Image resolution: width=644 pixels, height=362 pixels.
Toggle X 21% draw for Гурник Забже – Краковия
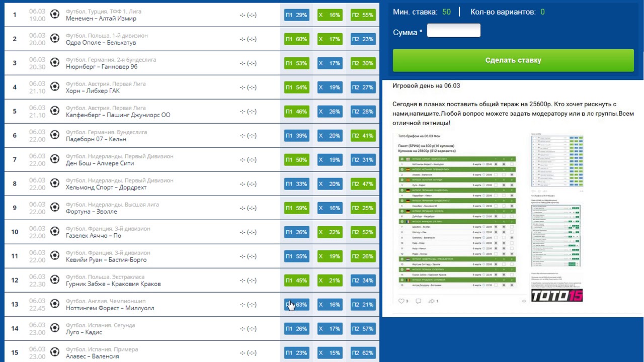click(x=330, y=281)
